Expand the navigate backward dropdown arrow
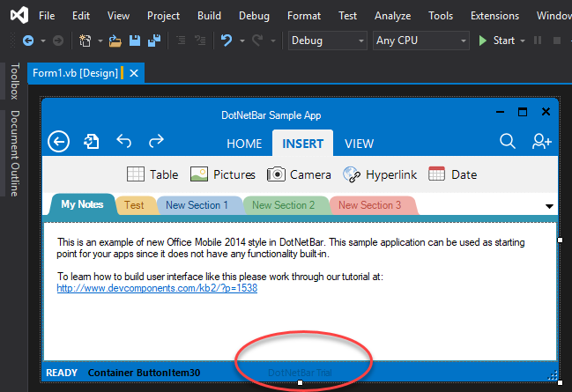Image resolution: width=572 pixels, height=392 pixels. pyautogui.click(x=43, y=41)
